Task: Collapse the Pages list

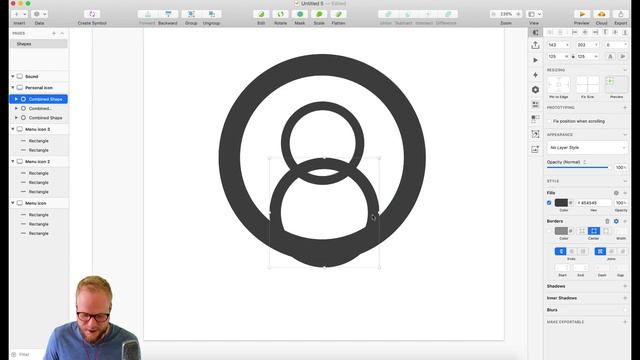Action: click(62, 33)
